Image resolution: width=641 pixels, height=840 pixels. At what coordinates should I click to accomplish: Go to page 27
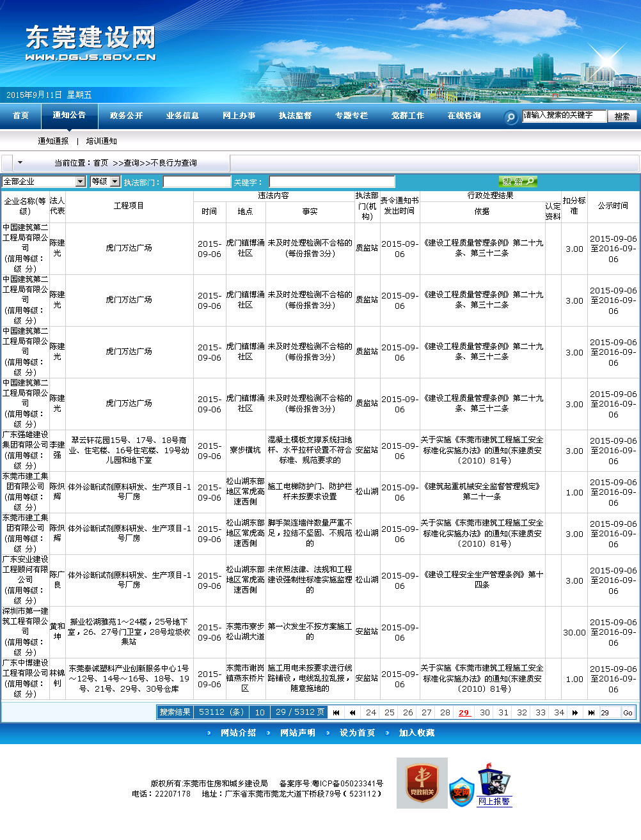pyautogui.click(x=427, y=712)
